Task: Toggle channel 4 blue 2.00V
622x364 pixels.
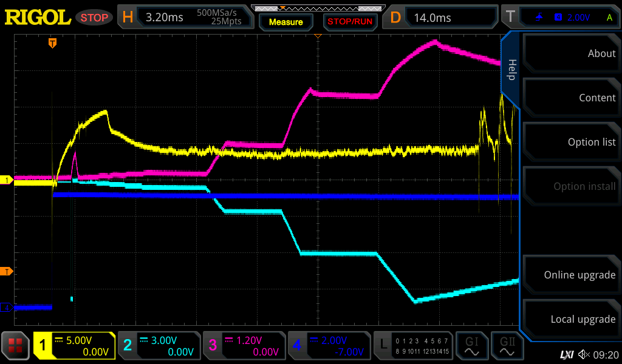Action: (x=329, y=346)
